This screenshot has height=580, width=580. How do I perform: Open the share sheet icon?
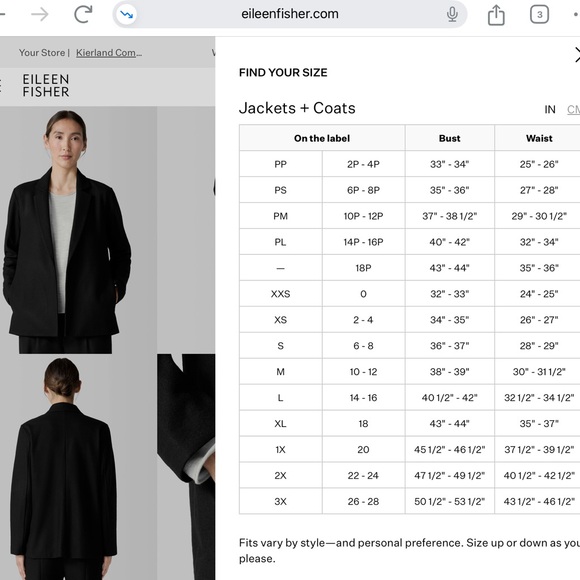pos(496,15)
